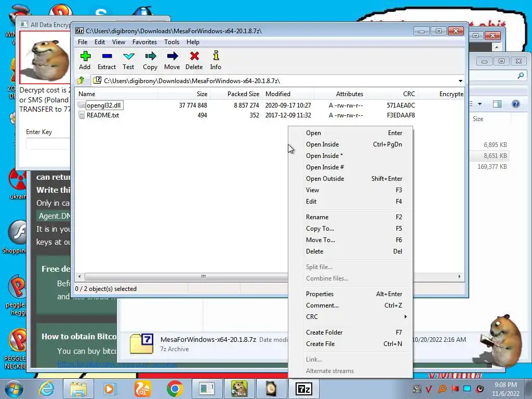Click the preview pane icon in Explorer
Screen dimensions: 532x399
tap(497, 104)
